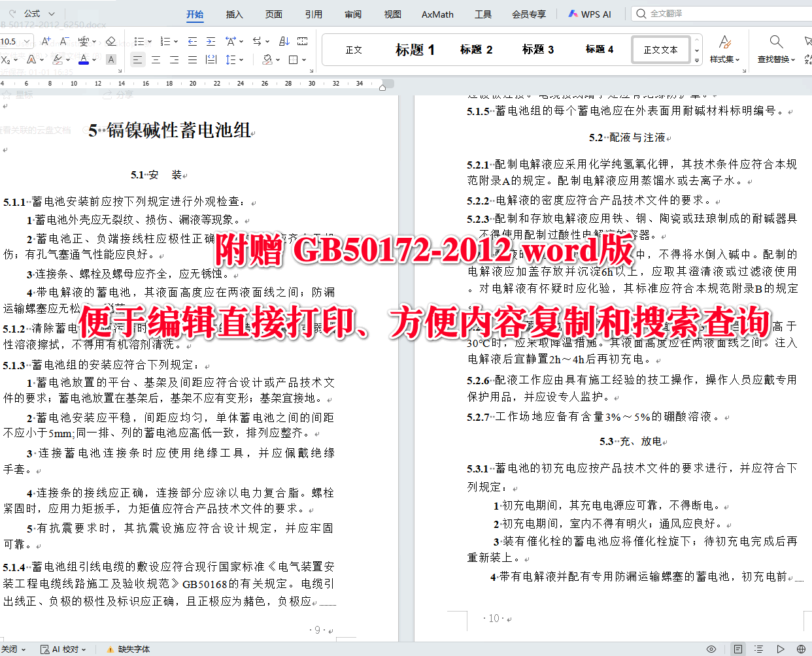This screenshot has width=812, height=656.
Task: Open the AxMath tab
Action: [x=437, y=14]
